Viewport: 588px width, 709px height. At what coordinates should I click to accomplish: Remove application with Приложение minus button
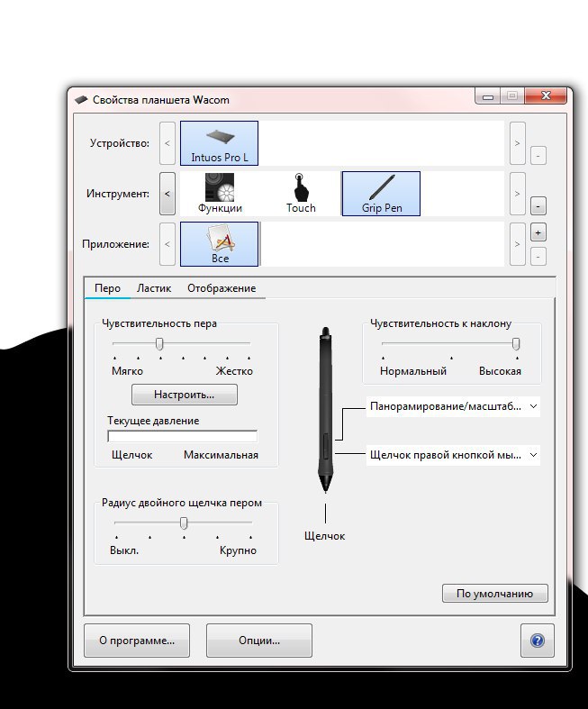[x=538, y=257]
